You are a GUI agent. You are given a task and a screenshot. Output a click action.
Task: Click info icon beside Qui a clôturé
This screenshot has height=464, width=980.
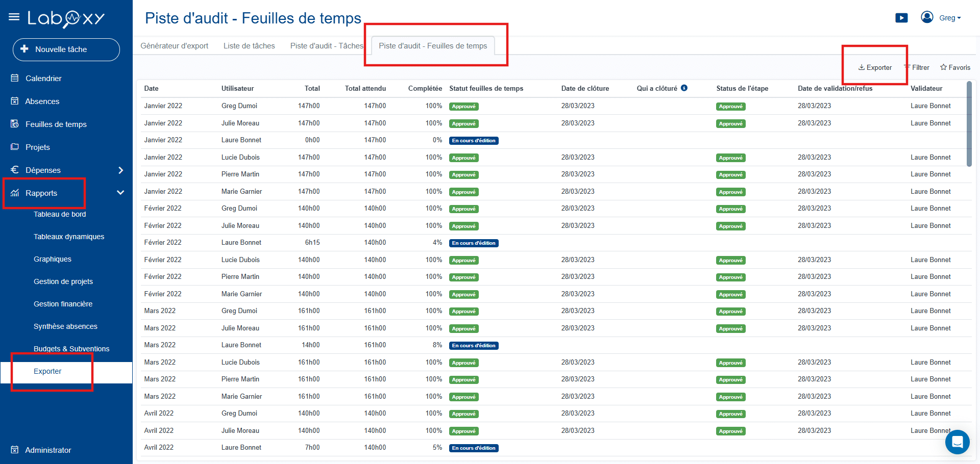(x=684, y=88)
